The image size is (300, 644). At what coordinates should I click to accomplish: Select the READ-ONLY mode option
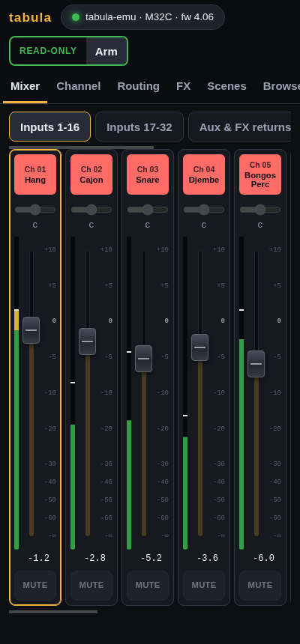[48, 51]
